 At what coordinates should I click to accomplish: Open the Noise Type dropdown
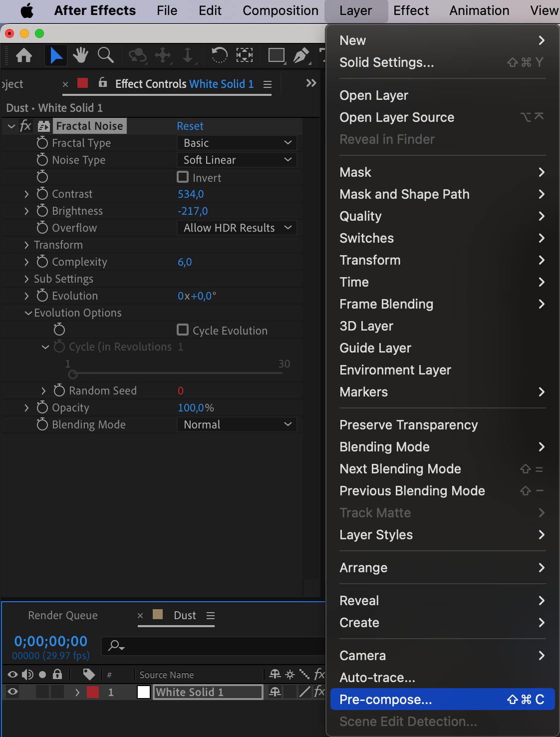point(237,160)
